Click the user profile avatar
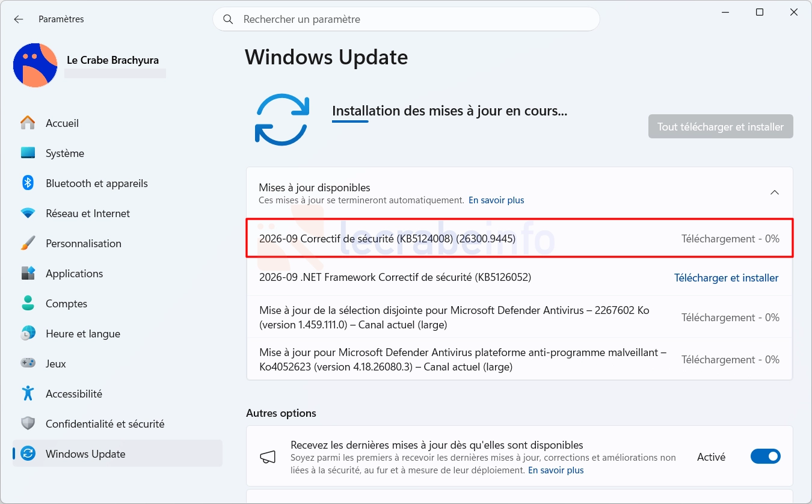Screen dimensions: 812x504 pos(35,65)
